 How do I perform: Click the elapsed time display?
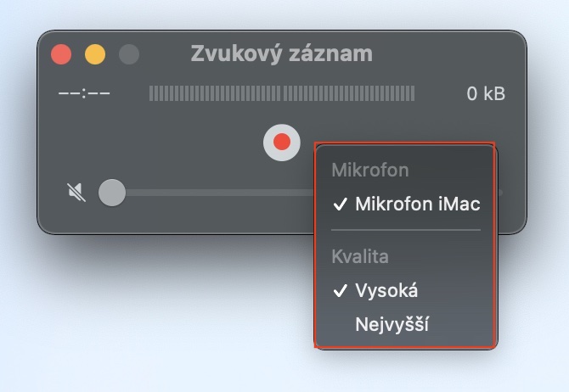pos(84,93)
